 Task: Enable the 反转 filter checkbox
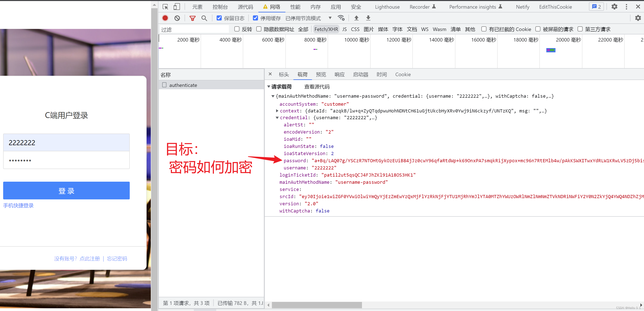click(237, 29)
